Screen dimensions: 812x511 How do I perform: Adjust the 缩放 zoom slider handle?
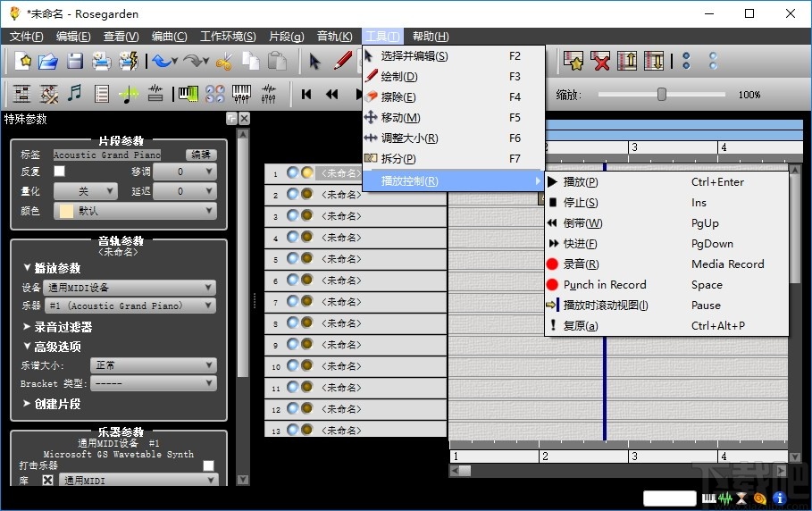click(x=662, y=94)
